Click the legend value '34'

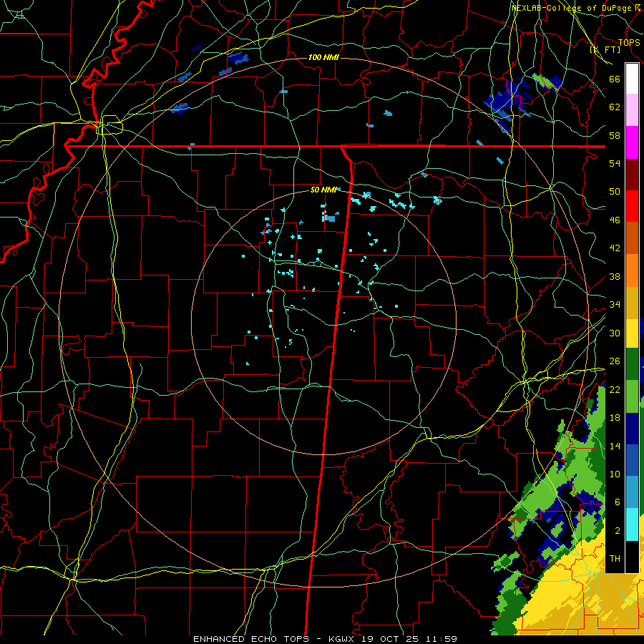pos(615,304)
